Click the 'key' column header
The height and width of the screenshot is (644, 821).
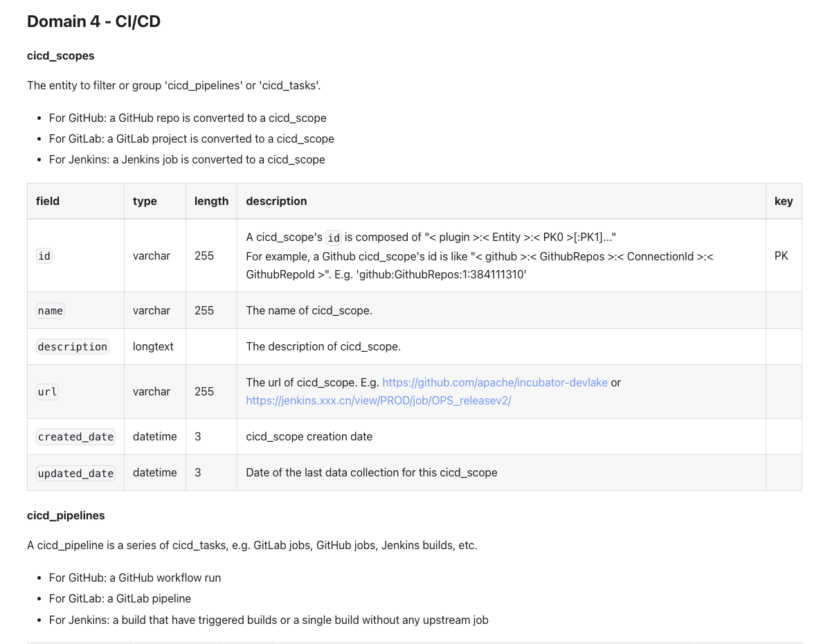click(x=783, y=201)
